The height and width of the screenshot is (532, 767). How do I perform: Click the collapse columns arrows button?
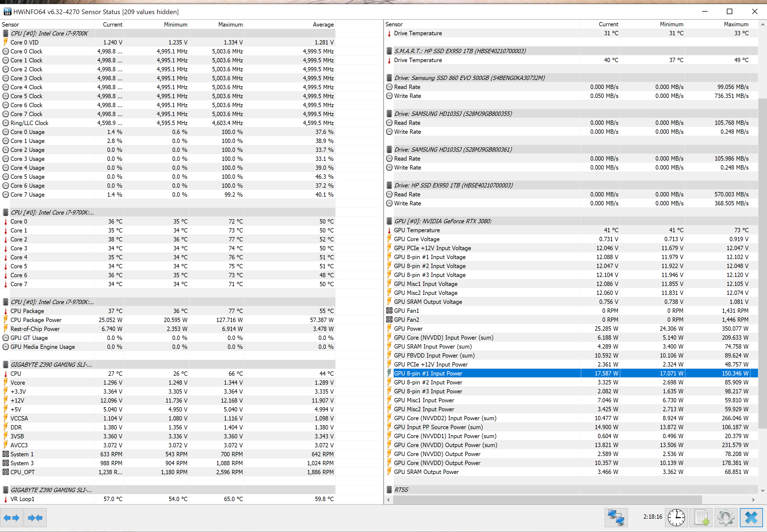[35, 518]
